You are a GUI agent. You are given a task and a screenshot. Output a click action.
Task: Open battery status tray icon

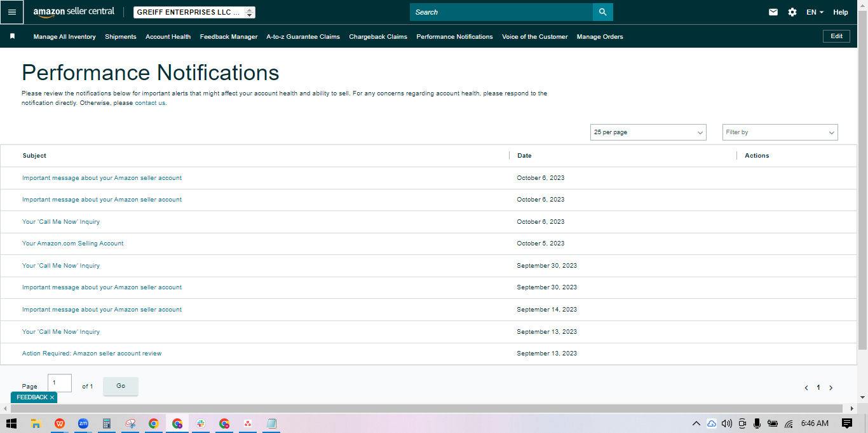point(773,423)
